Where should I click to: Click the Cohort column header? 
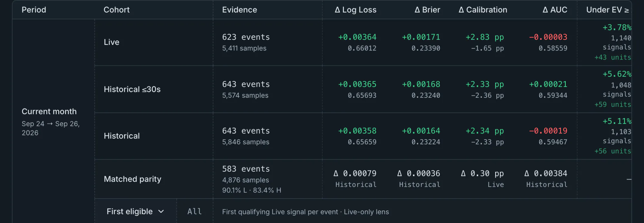click(x=117, y=10)
